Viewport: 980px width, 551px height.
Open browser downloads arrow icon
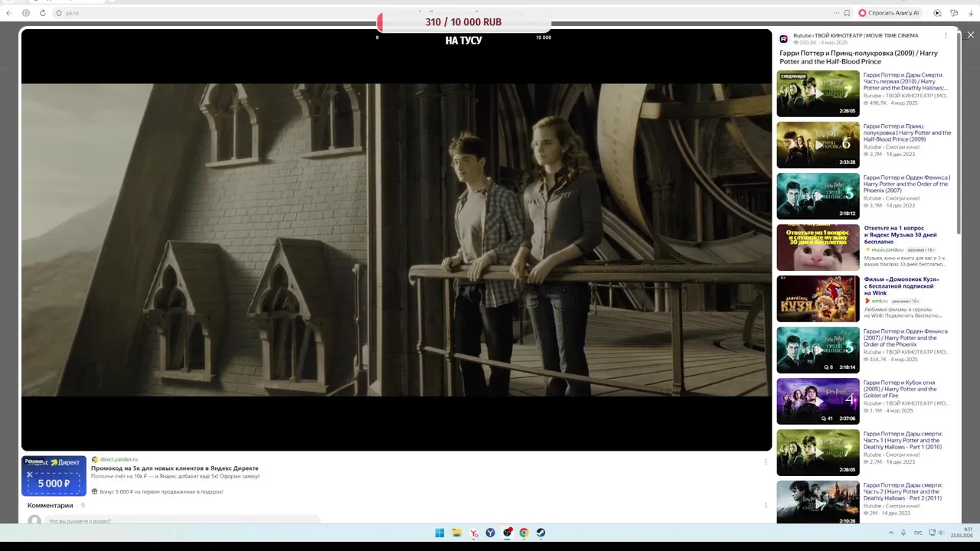click(971, 13)
